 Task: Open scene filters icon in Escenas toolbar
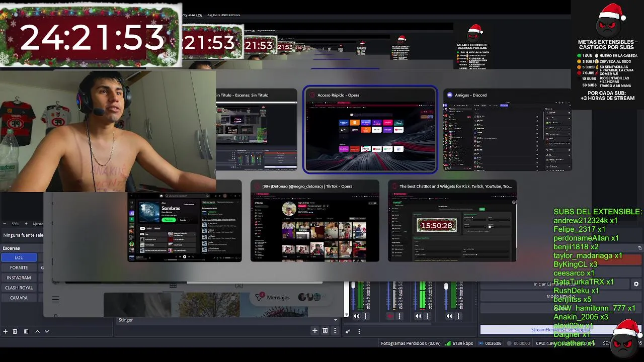click(26, 331)
